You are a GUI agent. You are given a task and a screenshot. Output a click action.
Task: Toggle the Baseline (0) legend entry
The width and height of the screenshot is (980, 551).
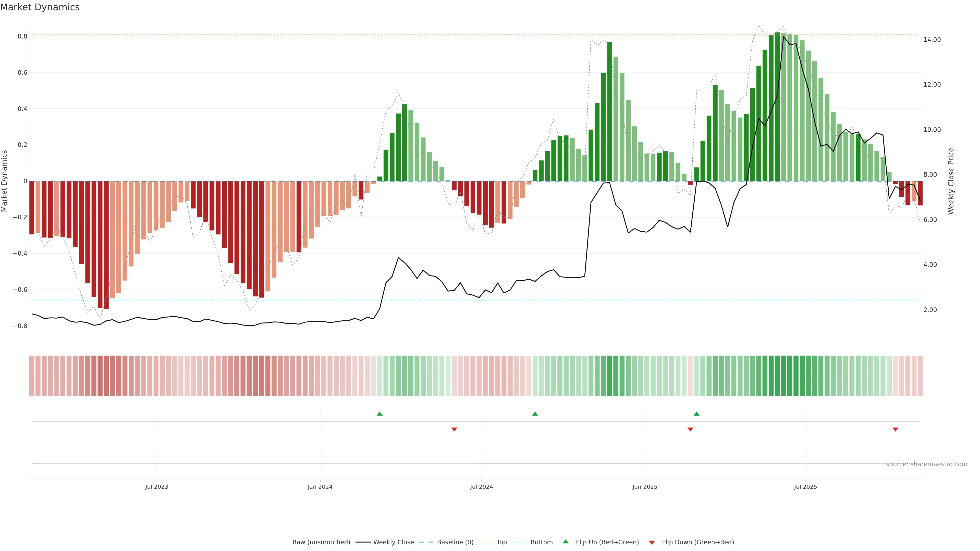(455, 542)
